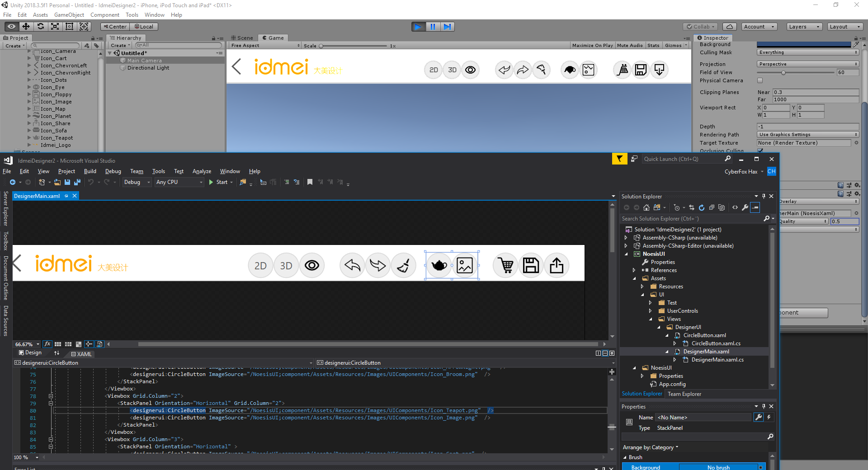Click the camera Background color swatch
This screenshot has width=868, height=470.
804,44
